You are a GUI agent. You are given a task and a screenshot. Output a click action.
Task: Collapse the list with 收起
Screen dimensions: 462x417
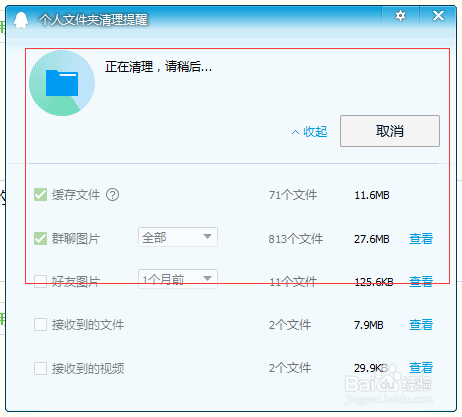click(310, 132)
